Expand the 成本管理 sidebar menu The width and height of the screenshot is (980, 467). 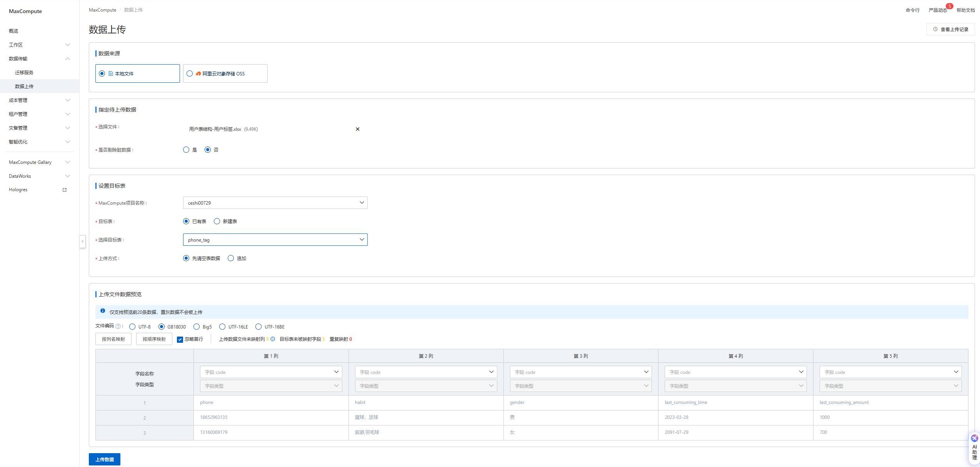[x=40, y=100]
